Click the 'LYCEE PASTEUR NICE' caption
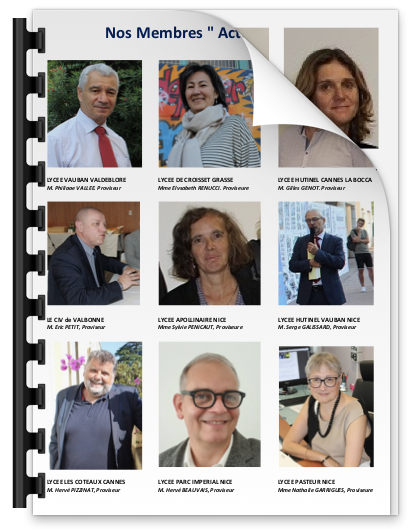 (x=306, y=482)
